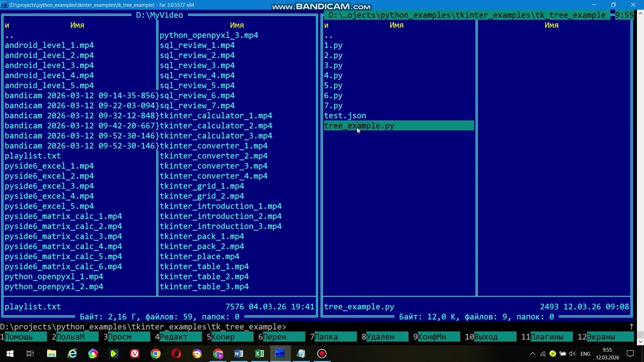Open Vivaldi browser taskbar icon
644x362 pixels.
(135, 354)
